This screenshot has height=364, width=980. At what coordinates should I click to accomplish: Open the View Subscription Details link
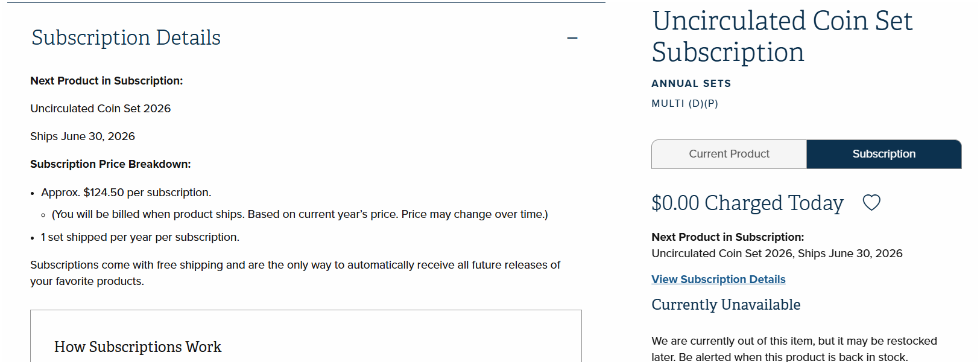coord(718,279)
